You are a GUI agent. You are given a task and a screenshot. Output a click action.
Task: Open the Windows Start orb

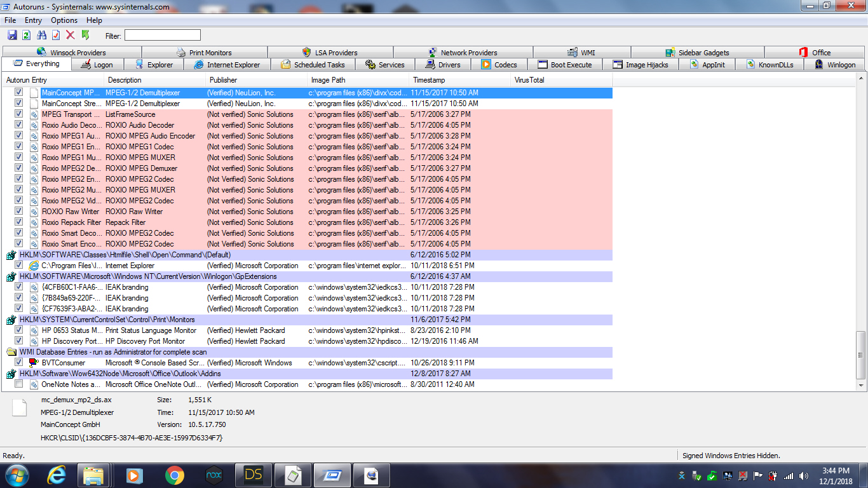coord(16,475)
